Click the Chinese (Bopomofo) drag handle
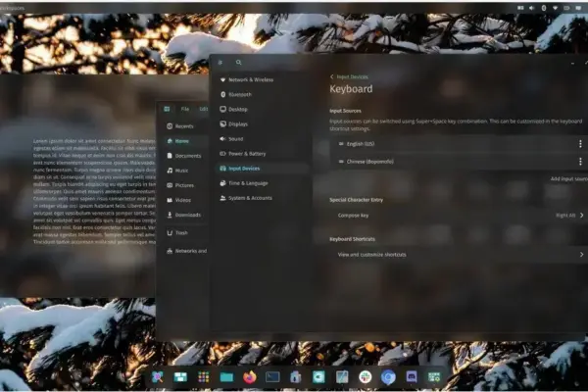Viewport: 588px width, 392px height. 341,162
